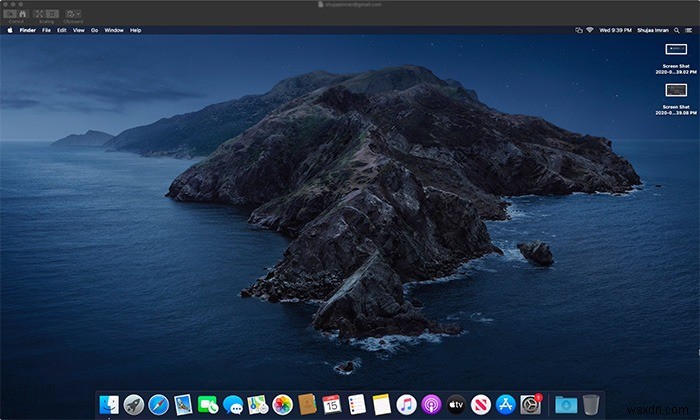The width and height of the screenshot is (700, 420).
Task: Open the Window menu
Action: (114, 30)
